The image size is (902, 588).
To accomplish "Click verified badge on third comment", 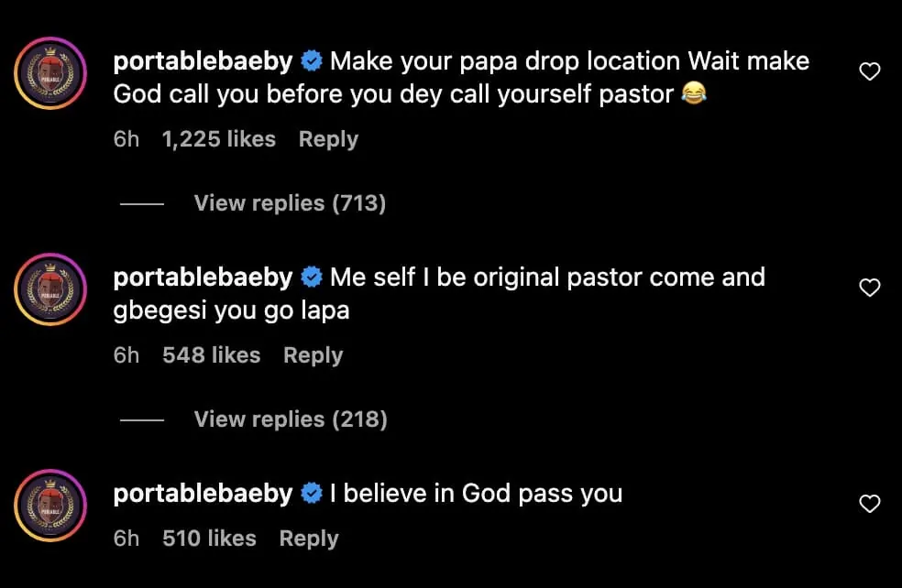I will [312, 494].
